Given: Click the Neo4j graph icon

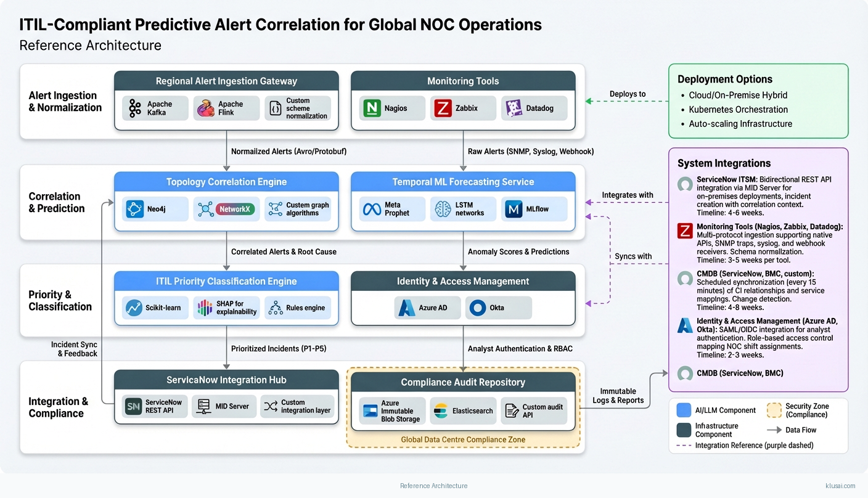Looking at the screenshot, I should pyautogui.click(x=135, y=210).
